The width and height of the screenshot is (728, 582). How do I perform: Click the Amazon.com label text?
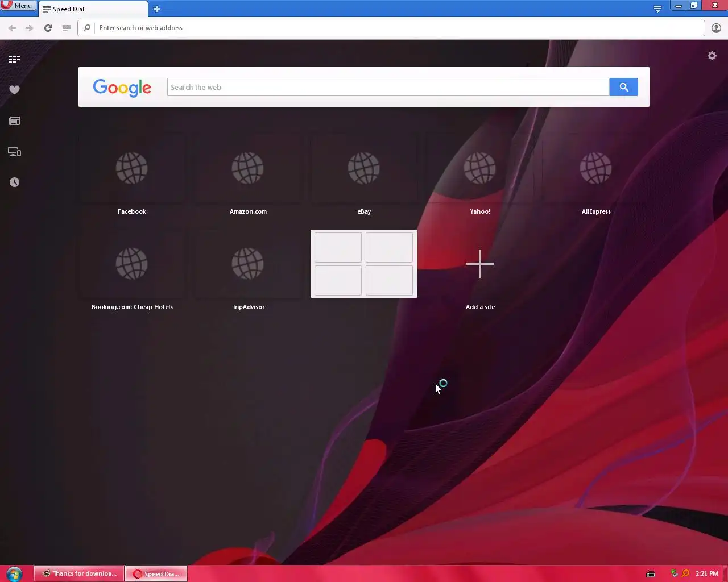(x=248, y=211)
